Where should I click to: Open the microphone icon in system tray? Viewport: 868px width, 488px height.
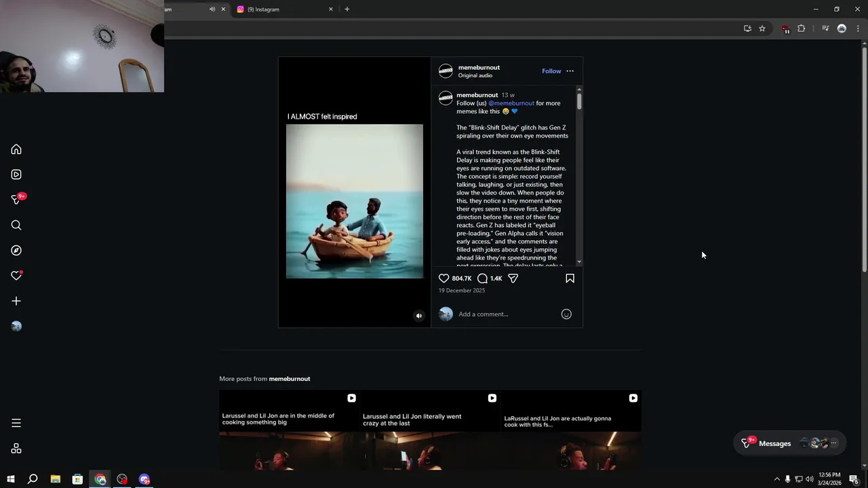[x=787, y=479]
